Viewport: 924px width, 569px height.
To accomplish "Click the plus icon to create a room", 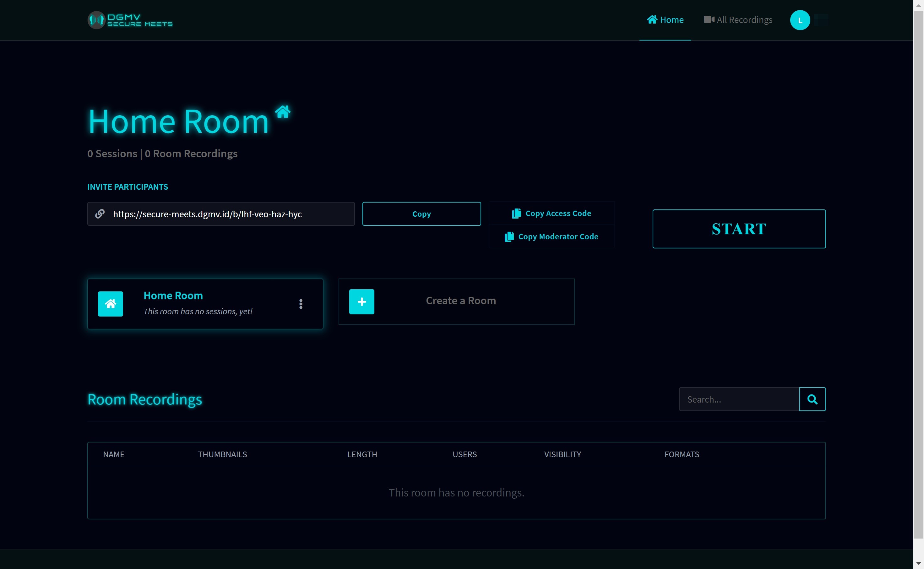I will (361, 301).
